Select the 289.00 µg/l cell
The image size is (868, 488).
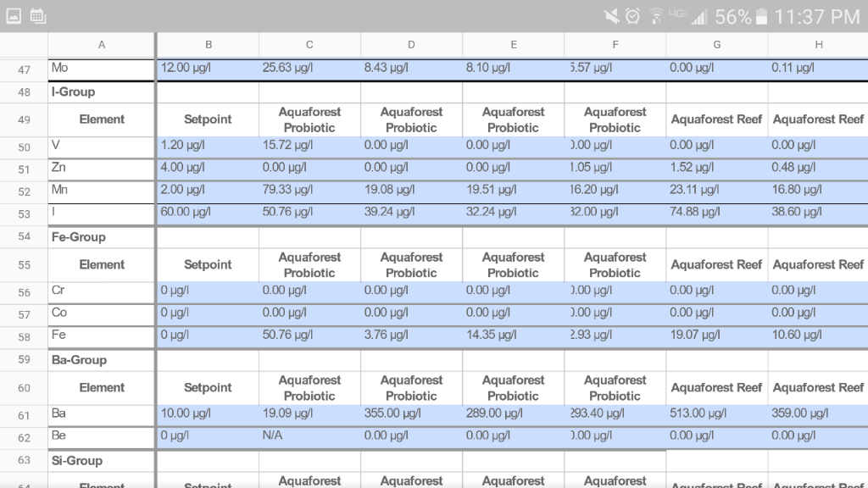tap(513, 415)
